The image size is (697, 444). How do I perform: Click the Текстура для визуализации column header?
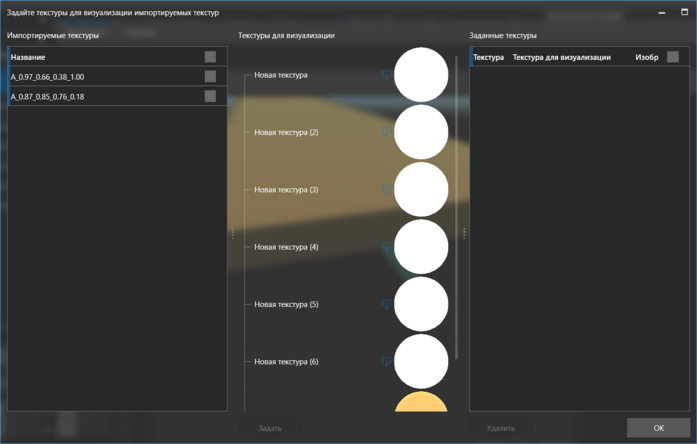(x=561, y=57)
